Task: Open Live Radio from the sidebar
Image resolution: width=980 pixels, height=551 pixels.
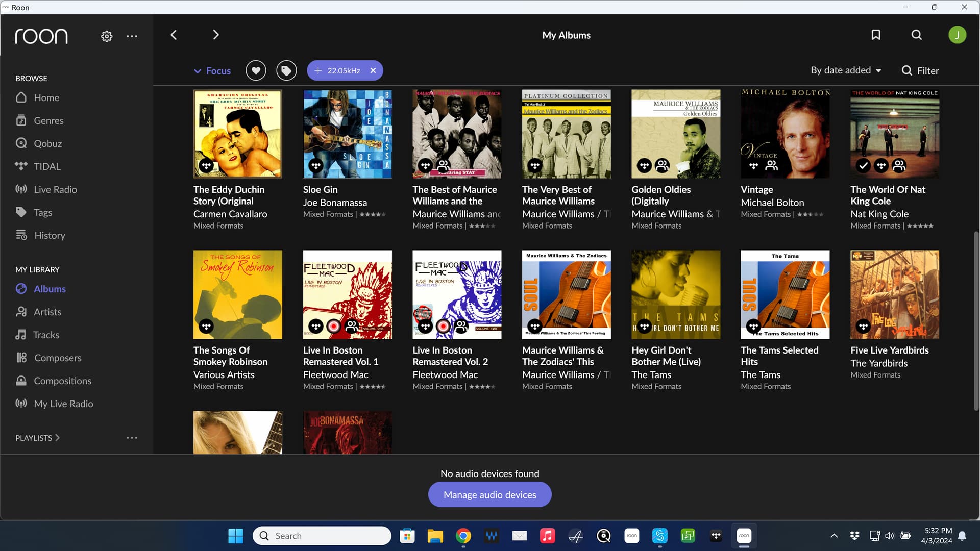Action: [55, 189]
